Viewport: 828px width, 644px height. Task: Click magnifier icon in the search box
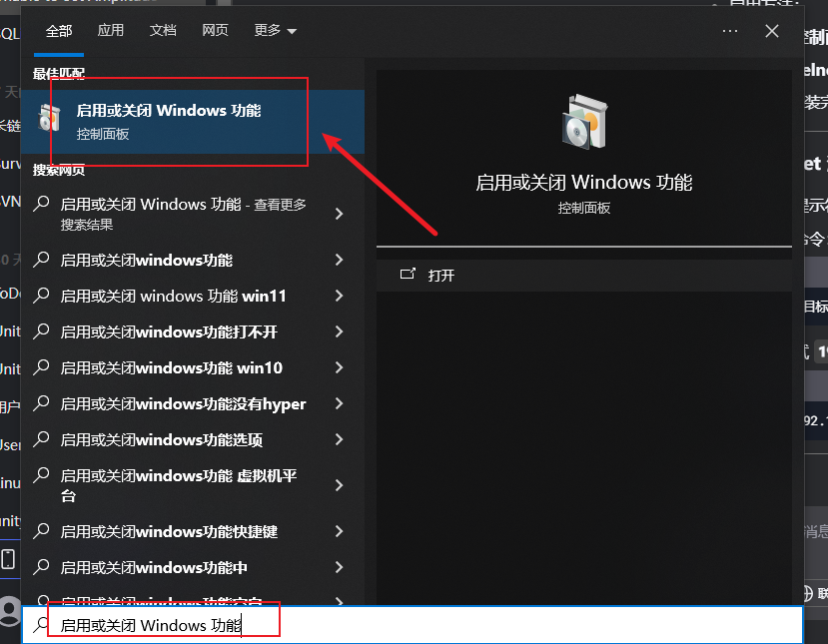pos(40,624)
